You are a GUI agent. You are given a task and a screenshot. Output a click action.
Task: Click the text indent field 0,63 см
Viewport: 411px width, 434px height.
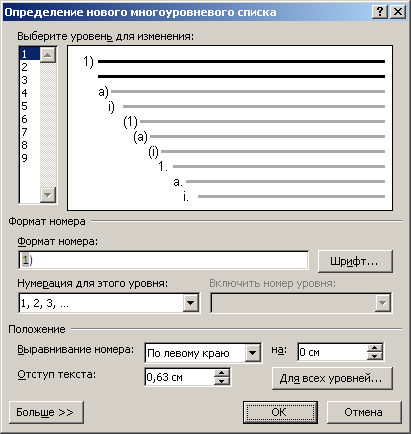point(179,377)
